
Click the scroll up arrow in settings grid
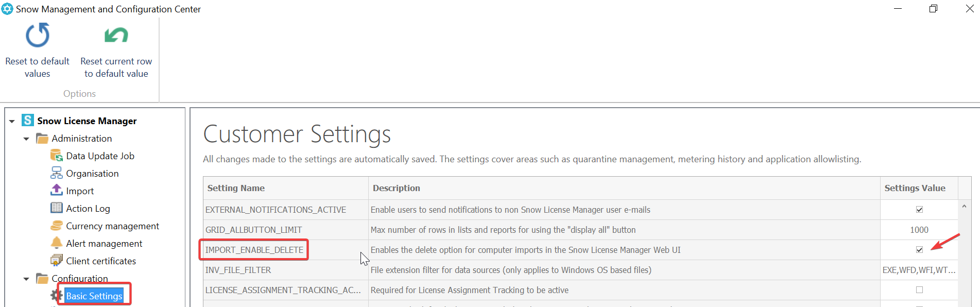point(964,206)
